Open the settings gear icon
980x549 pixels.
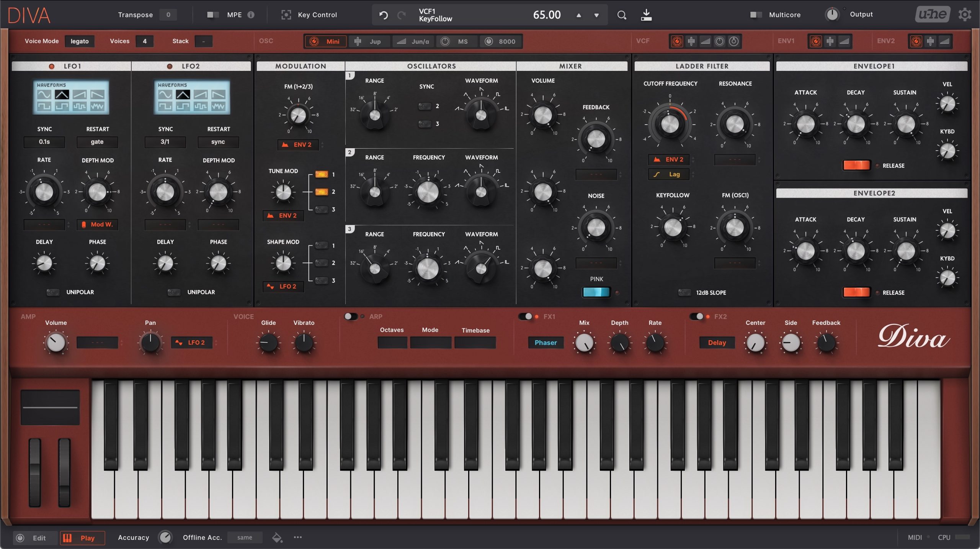965,15
